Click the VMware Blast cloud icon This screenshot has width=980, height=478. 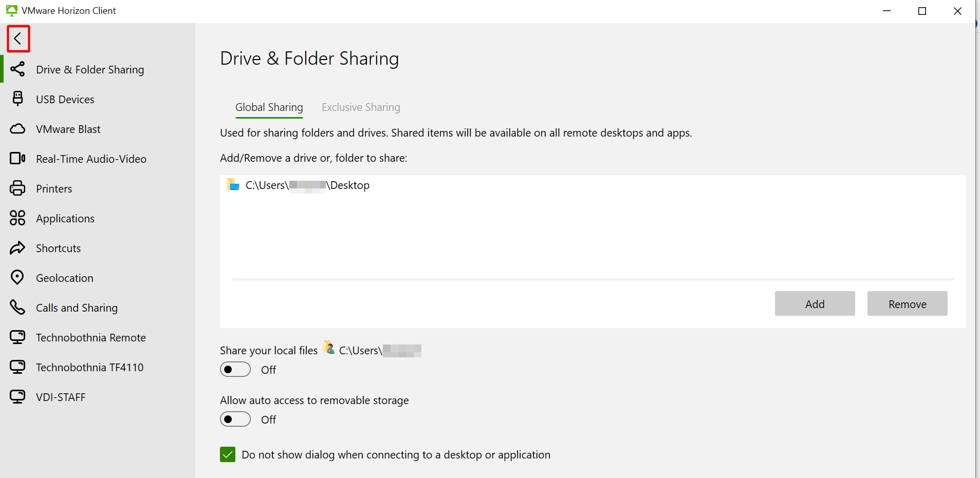[17, 129]
